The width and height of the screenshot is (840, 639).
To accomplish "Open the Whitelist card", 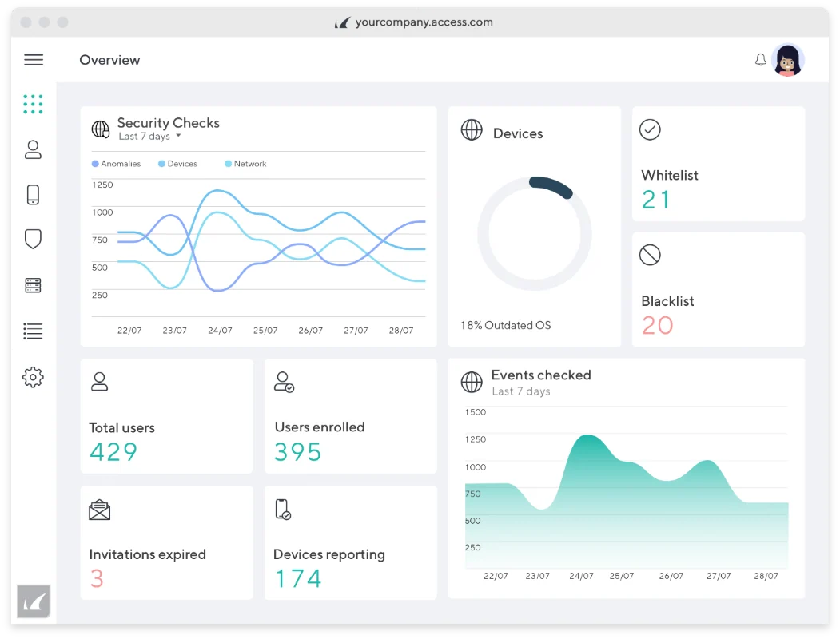I will tap(718, 165).
